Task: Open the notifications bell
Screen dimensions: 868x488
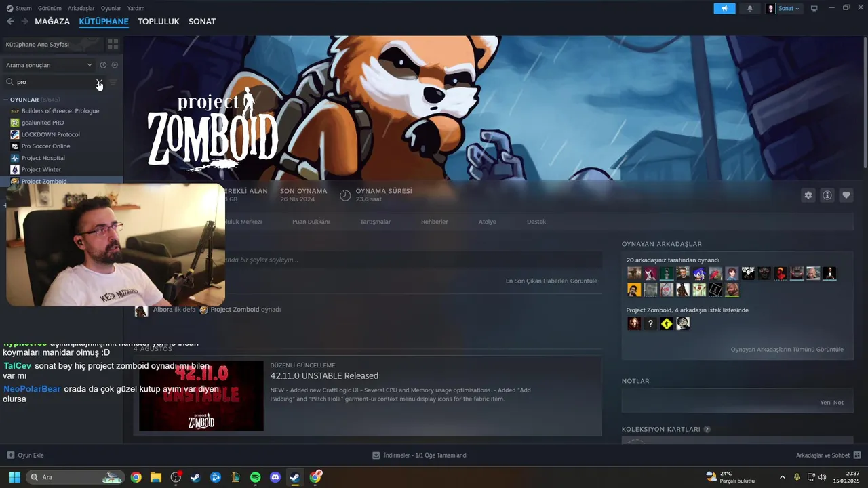Action: [x=750, y=9]
